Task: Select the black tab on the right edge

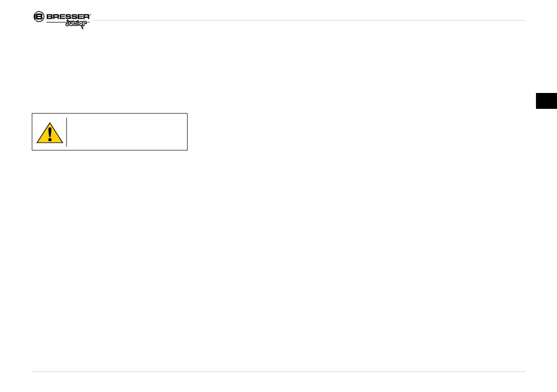Action: (546, 101)
